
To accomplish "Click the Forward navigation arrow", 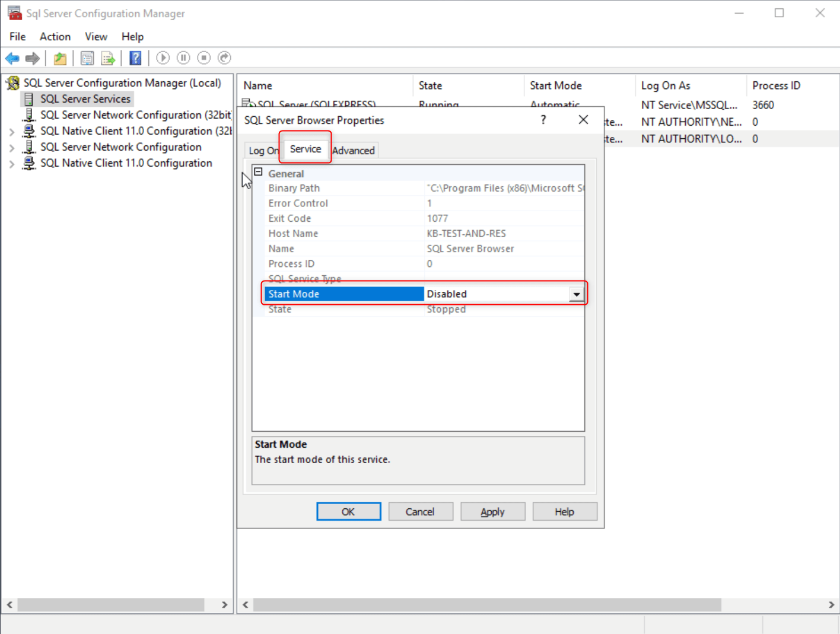I will click(33, 58).
